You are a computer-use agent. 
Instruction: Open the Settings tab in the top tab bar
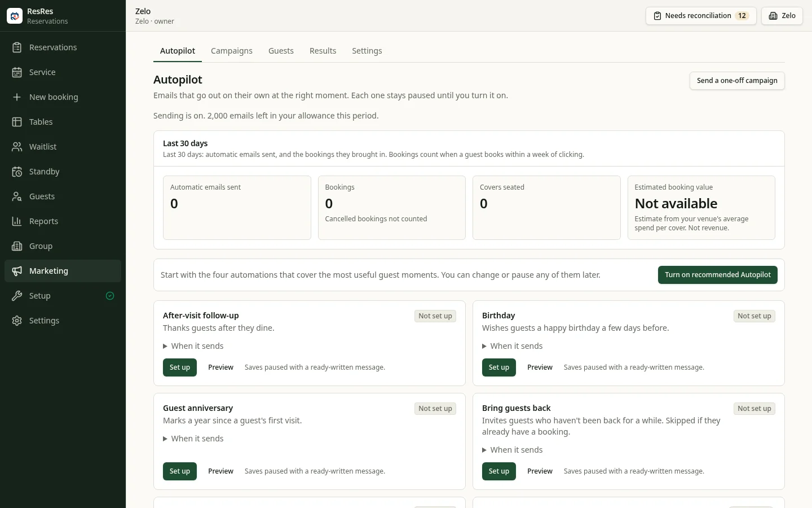tap(367, 51)
